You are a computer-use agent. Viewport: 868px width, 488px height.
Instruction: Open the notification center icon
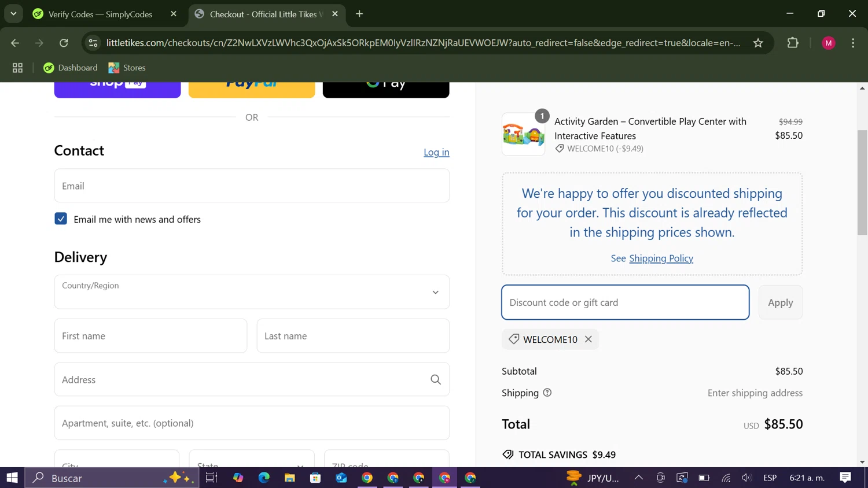(845, 478)
